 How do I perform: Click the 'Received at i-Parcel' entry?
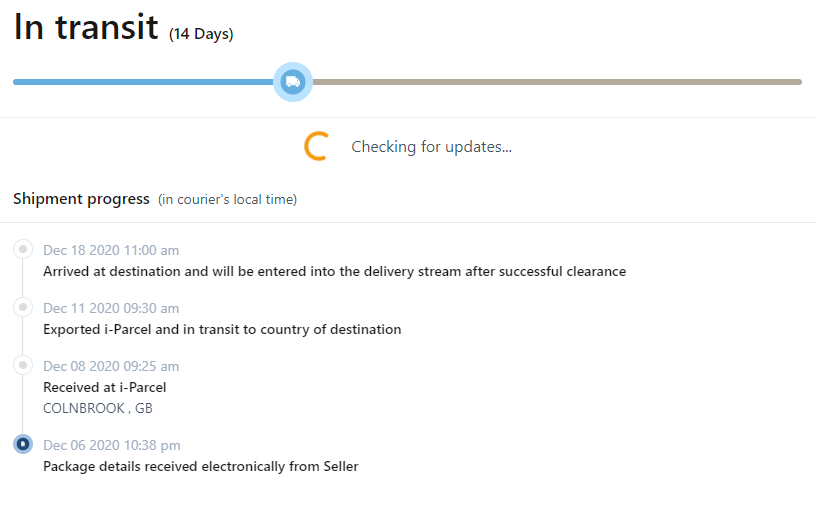tap(105, 387)
